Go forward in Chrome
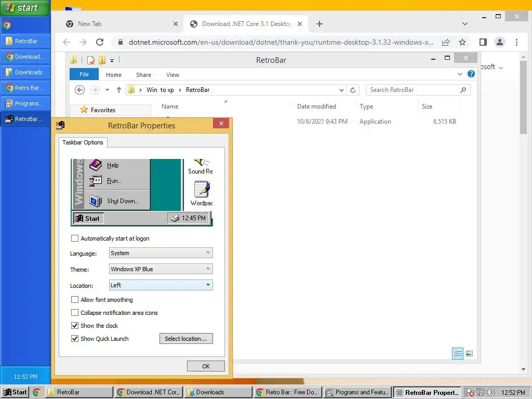This screenshot has width=532, height=399. coord(83,42)
